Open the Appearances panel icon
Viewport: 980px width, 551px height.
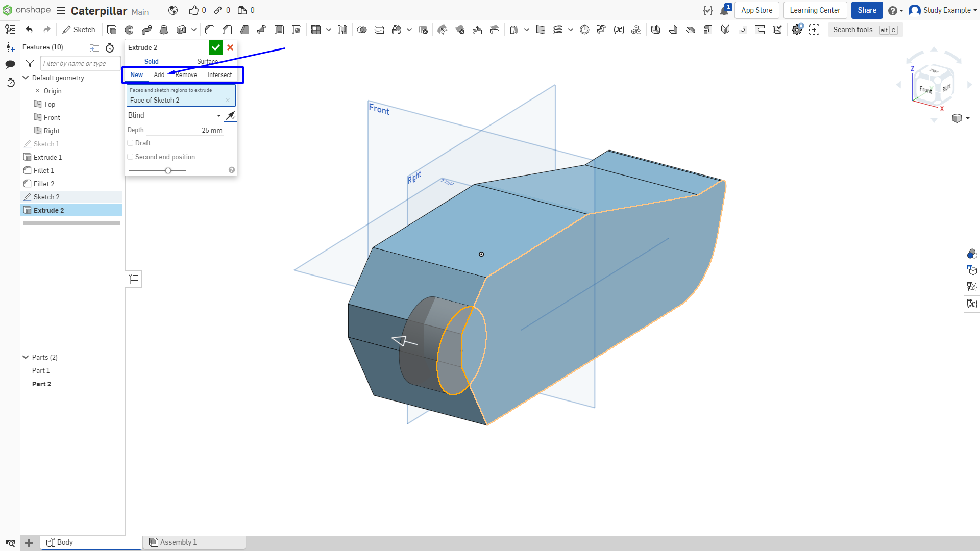pos(972,254)
